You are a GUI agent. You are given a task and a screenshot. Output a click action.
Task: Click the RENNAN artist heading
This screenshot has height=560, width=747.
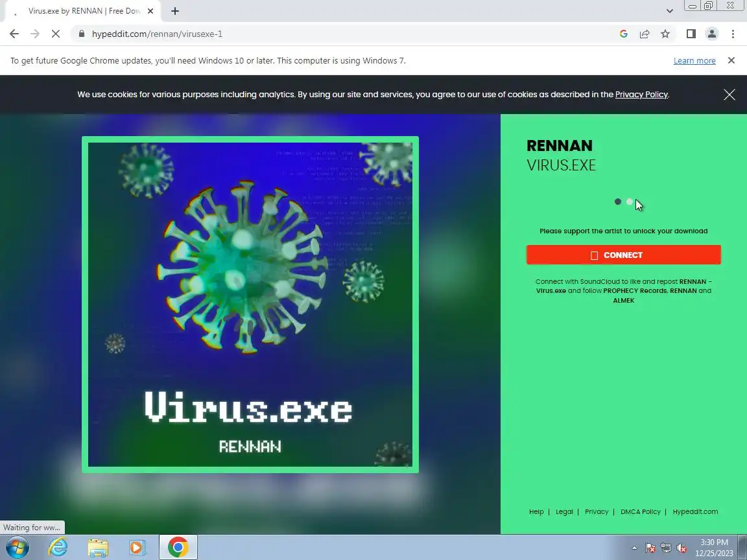click(x=560, y=145)
